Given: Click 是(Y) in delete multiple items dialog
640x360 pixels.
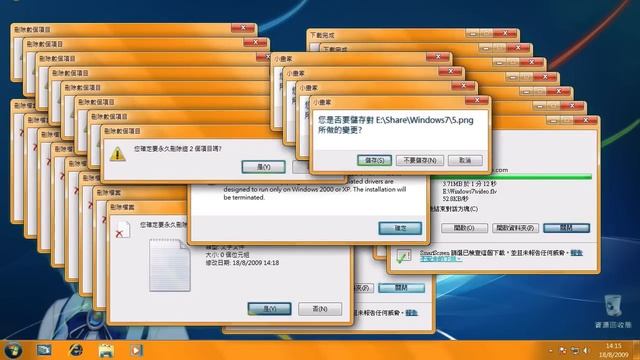Looking at the screenshot, I should pyautogui.click(x=263, y=167).
